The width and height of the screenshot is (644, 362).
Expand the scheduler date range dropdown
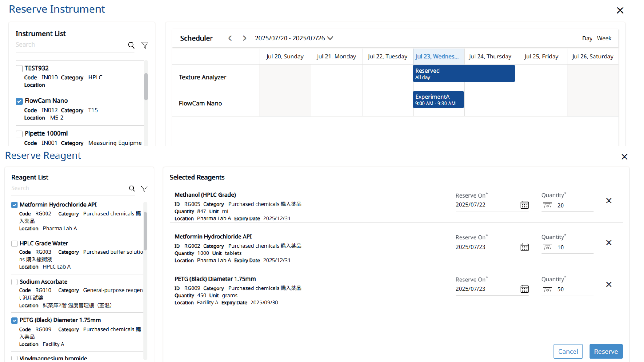coord(330,38)
